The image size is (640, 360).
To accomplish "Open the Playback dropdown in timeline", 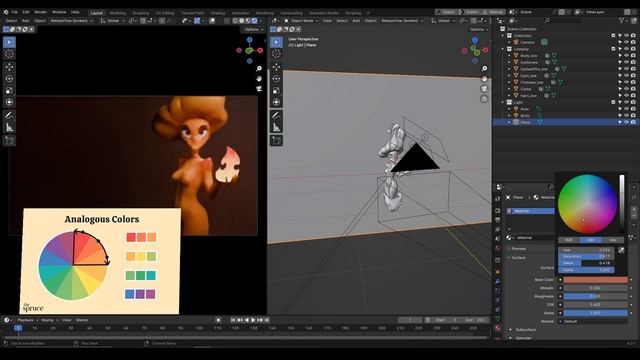I will coord(27,320).
